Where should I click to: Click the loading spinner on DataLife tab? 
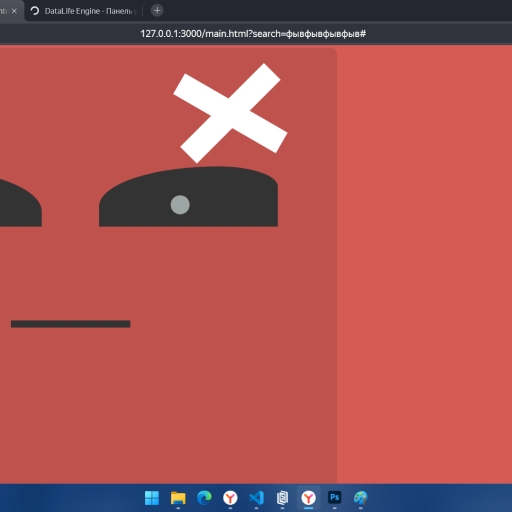(35, 11)
